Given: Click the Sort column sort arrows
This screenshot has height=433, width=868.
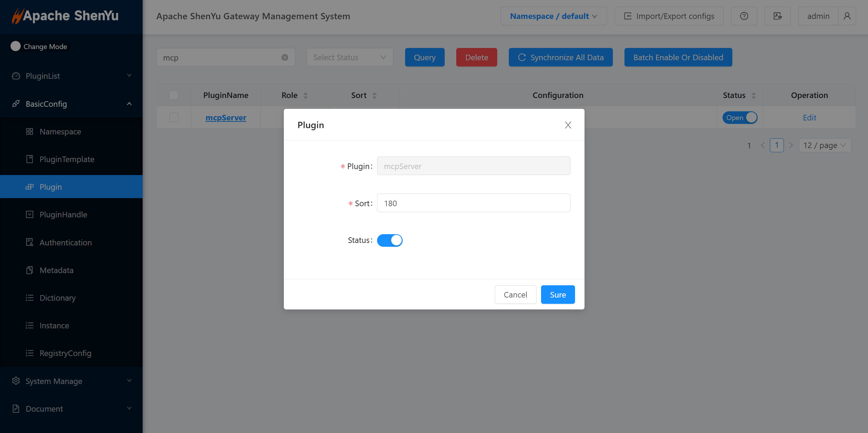Looking at the screenshot, I should point(374,96).
